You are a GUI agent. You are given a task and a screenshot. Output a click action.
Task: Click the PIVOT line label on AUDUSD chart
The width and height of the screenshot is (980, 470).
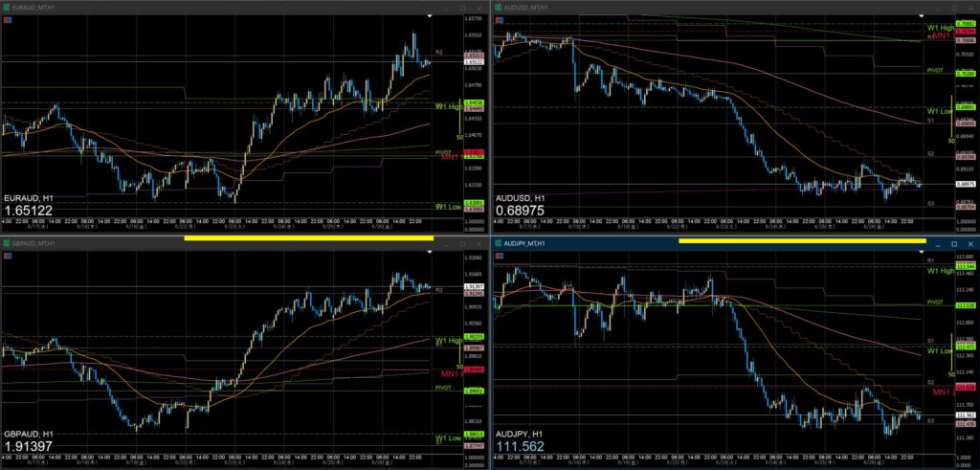coord(935,71)
